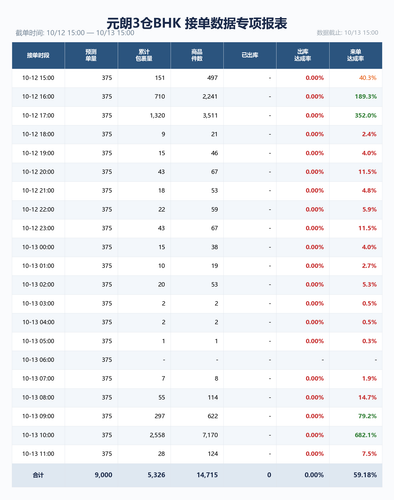Click the 1.9% rate value

[x=369, y=379]
